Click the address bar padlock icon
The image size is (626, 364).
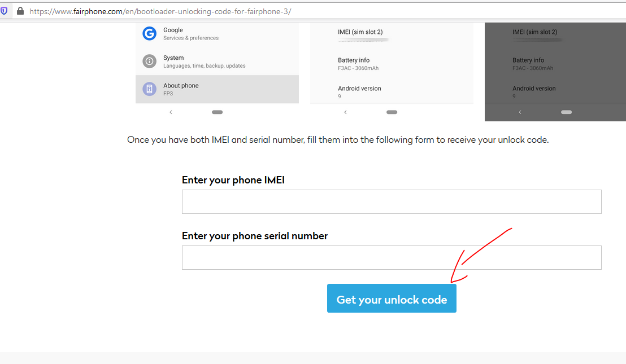click(20, 11)
